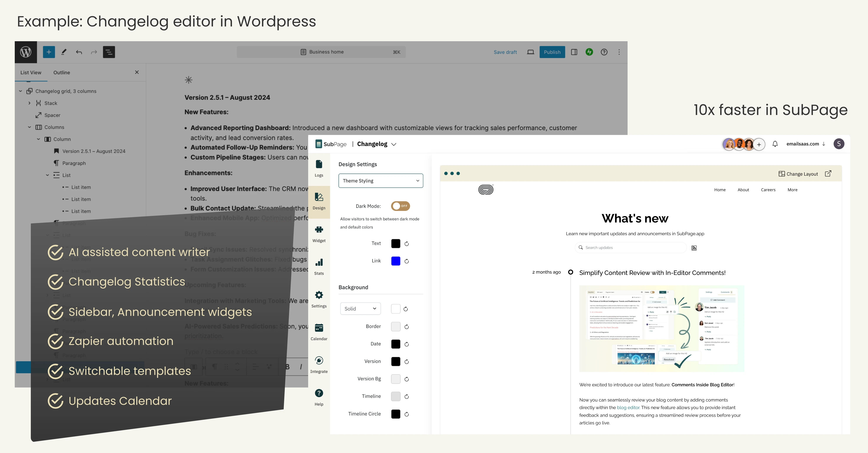The height and width of the screenshot is (453, 868).
Task: Collapse the Changelog grid tree item
Action: (x=20, y=91)
